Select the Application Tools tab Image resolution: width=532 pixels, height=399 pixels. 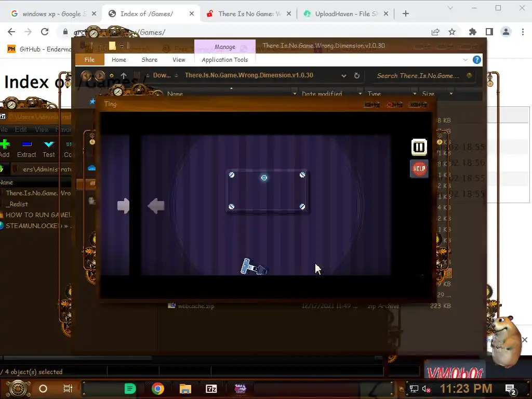tap(224, 60)
